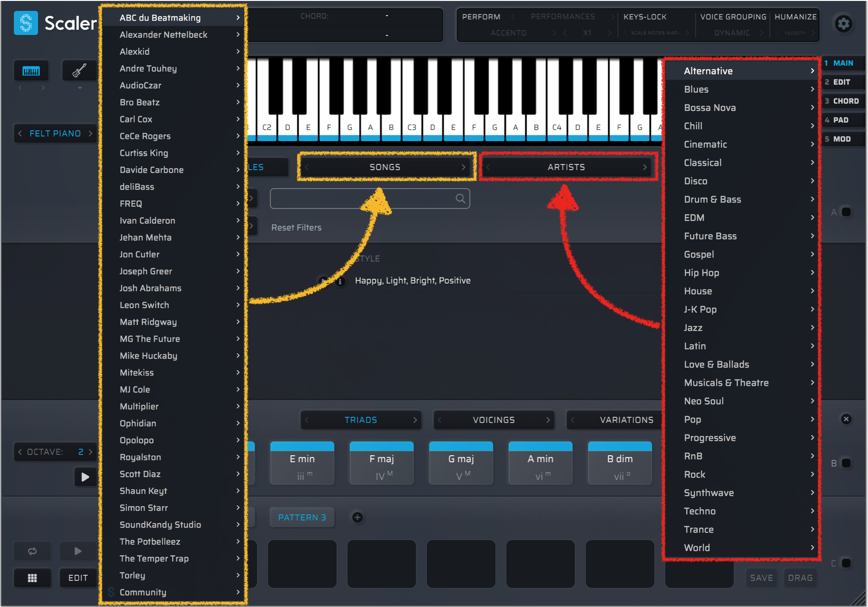Screen dimensions: 868x607
Task: Switch to the MAIN tab
Action: point(843,63)
